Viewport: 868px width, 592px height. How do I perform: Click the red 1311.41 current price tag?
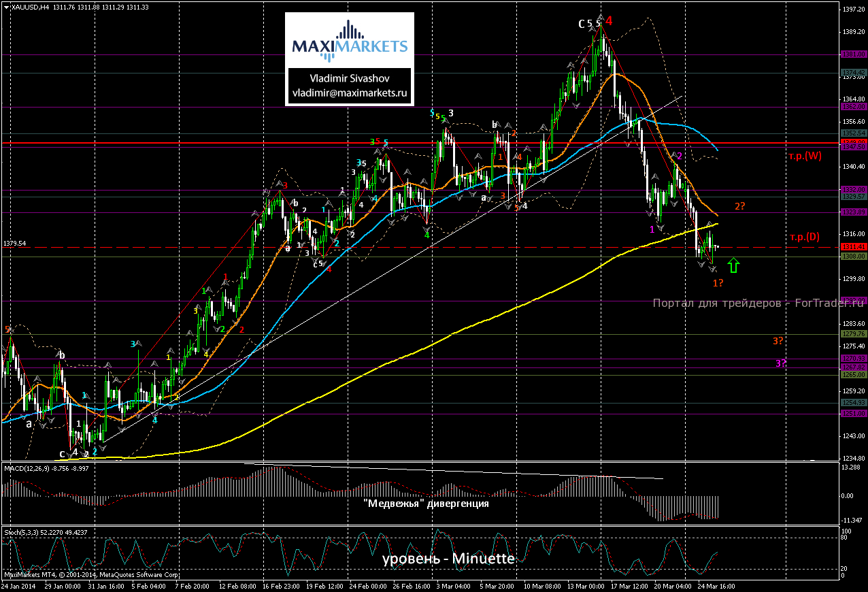853,246
